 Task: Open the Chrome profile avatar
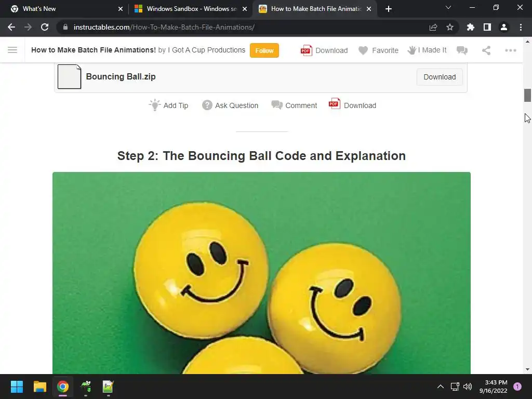[x=504, y=27]
